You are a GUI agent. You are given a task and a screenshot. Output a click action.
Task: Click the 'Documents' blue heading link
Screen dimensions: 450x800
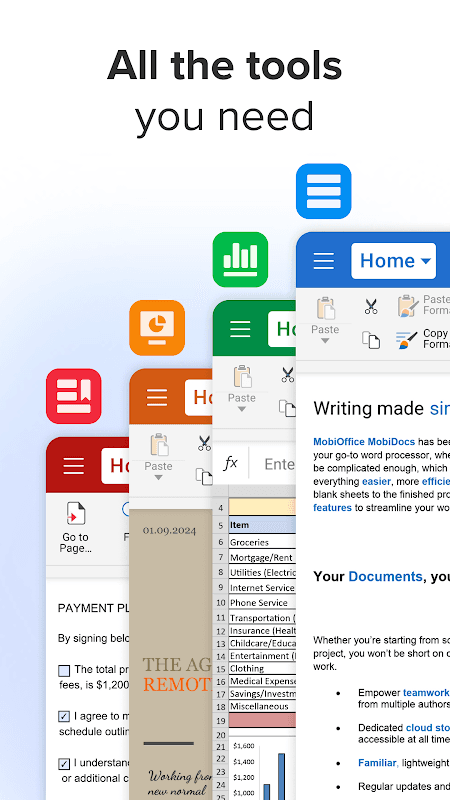pos(385,577)
